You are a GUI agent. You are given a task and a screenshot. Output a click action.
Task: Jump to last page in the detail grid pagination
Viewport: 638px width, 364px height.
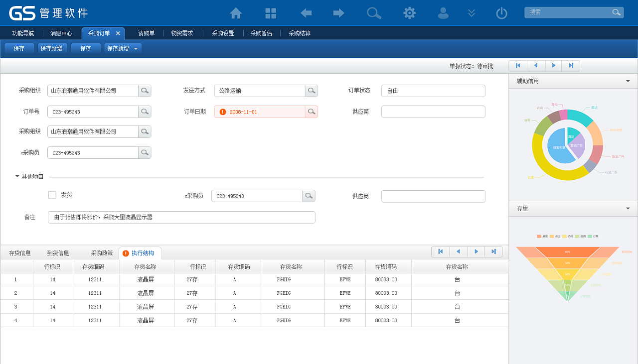coord(493,251)
